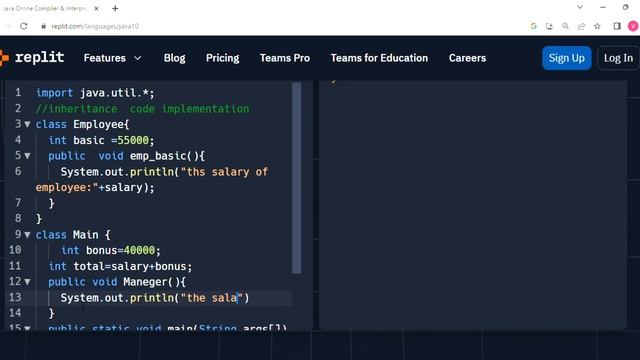Collapse the emp_basic method fold arrow
This screenshot has height=360, width=640.
click(27, 156)
